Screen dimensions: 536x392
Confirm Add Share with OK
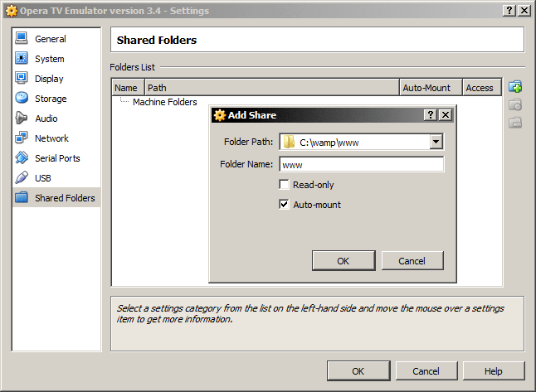[x=344, y=261]
